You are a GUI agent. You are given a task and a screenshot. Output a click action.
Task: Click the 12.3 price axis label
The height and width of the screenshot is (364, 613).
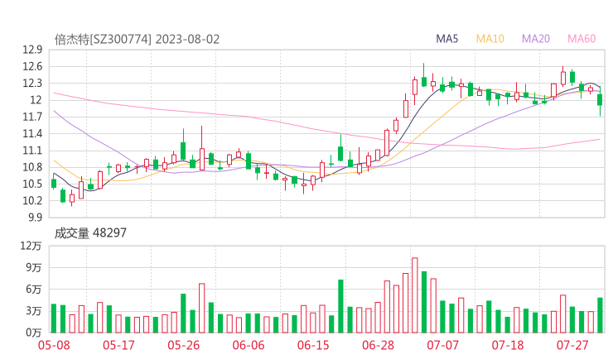pyautogui.click(x=32, y=84)
